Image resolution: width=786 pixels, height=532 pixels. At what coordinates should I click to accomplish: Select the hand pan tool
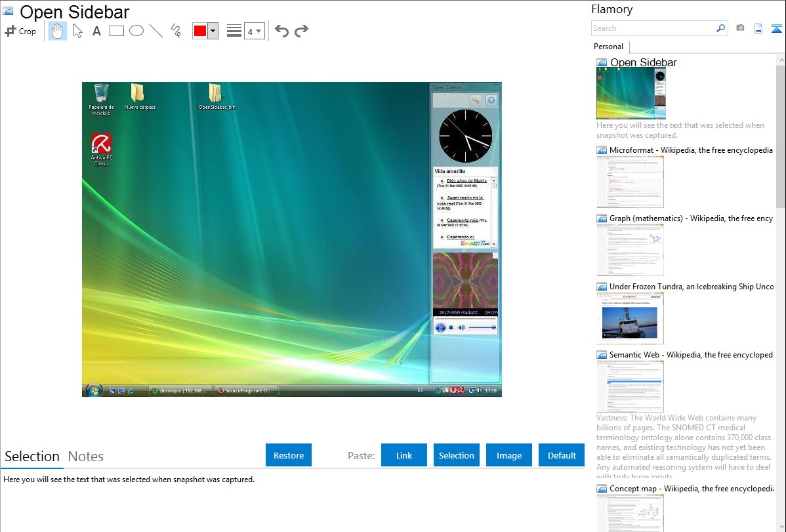pos(57,31)
